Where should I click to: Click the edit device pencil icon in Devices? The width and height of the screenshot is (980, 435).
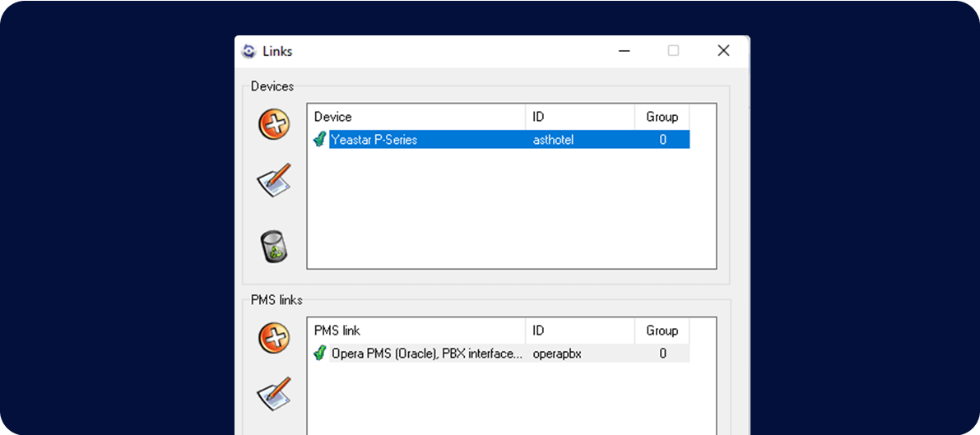(x=274, y=181)
